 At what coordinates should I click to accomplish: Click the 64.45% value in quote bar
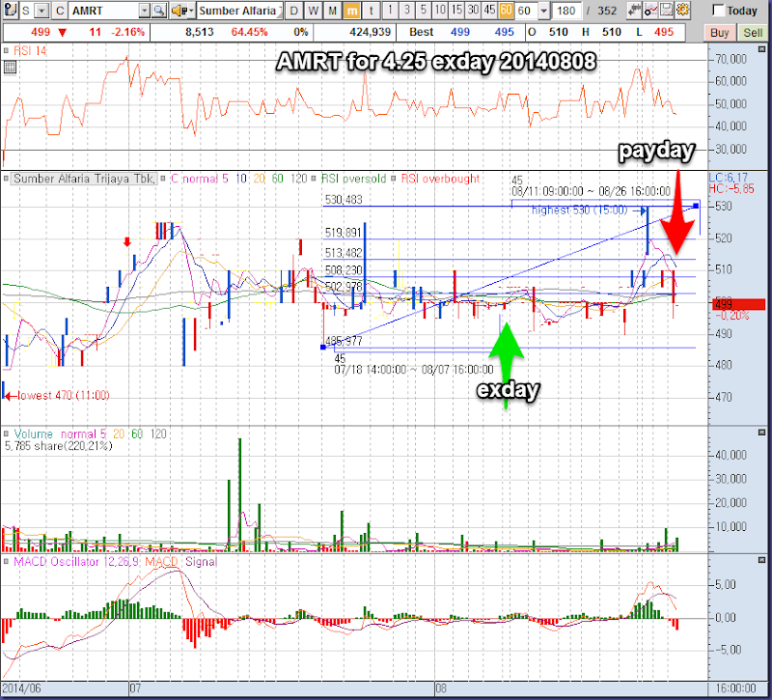click(x=249, y=33)
